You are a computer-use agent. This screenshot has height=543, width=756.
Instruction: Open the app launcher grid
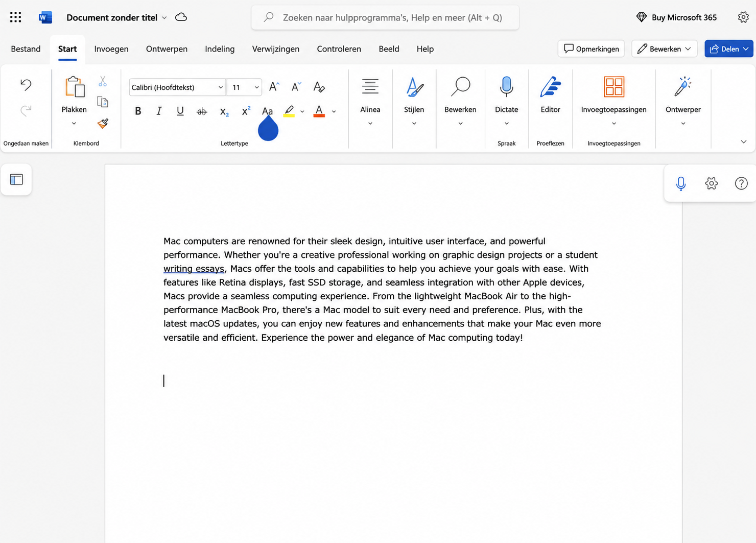tap(16, 17)
